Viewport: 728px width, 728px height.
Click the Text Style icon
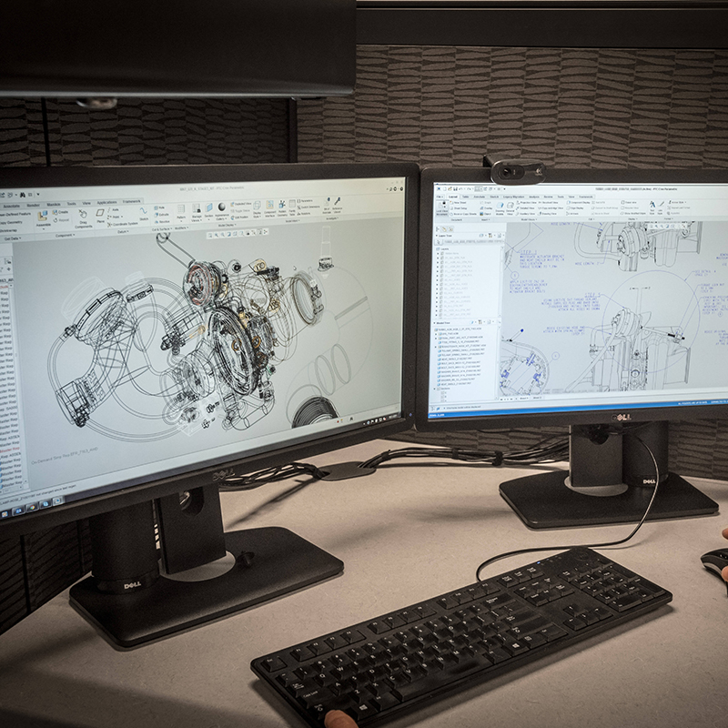(652, 204)
